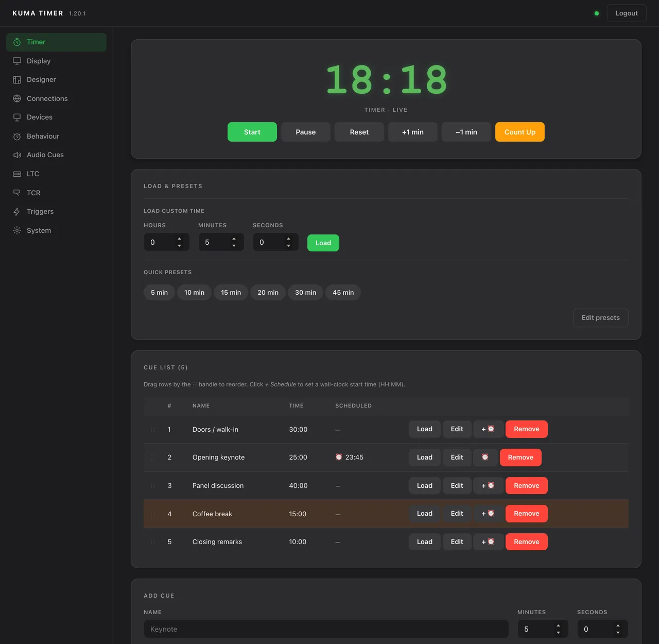Pause the timer
The height and width of the screenshot is (644, 659).
[x=306, y=132]
